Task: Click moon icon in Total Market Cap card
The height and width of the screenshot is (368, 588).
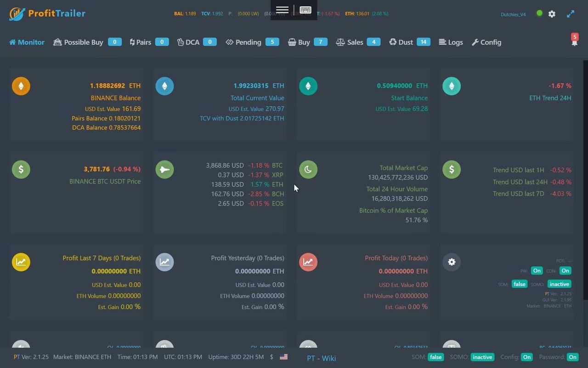Action: pos(308,169)
